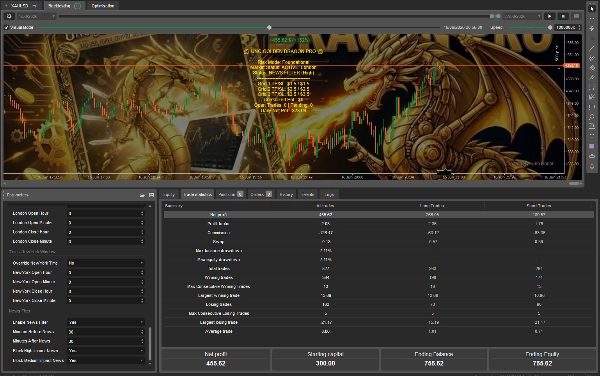Click the Average trade row label

218,332
